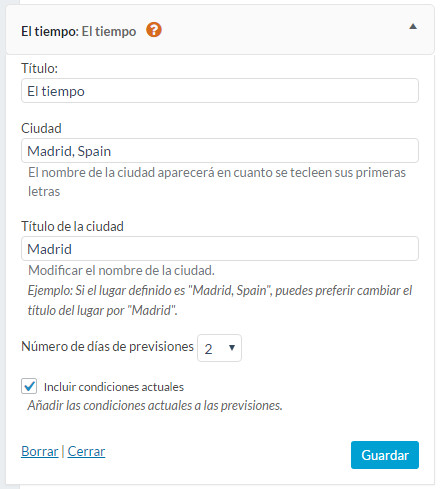Close the widget via the Cerrar link

pos(86,451)
